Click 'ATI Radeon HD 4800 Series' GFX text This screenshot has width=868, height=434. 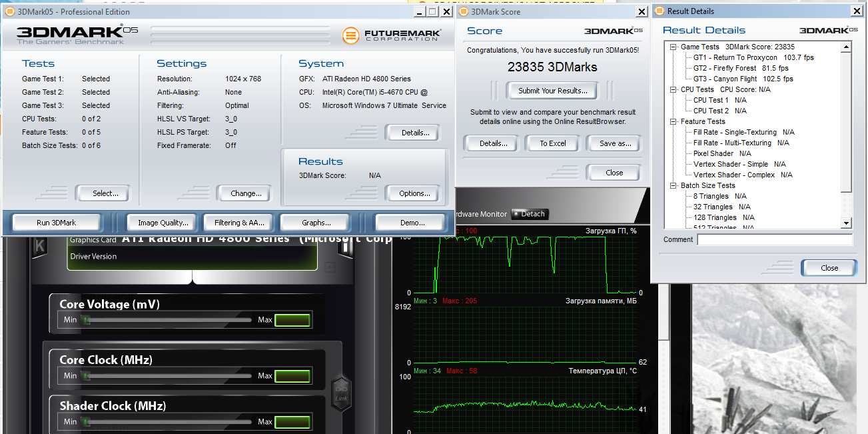click(366, 79)
